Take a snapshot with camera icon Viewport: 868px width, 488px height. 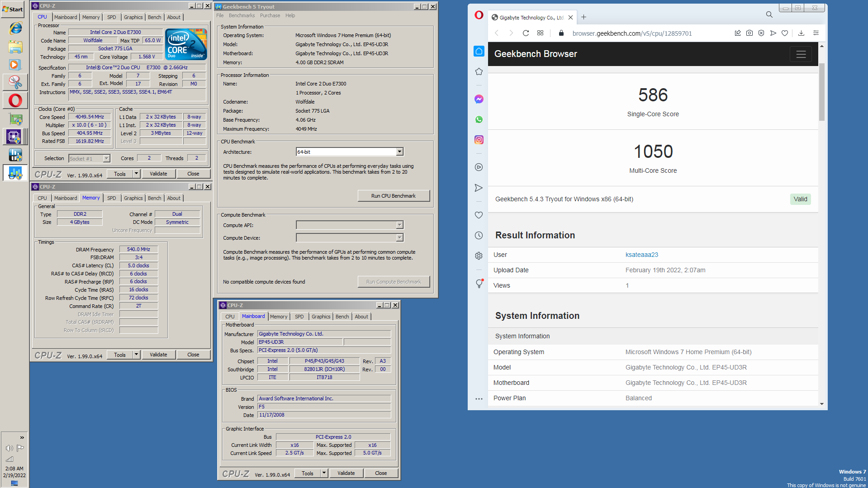pyautogui.click(x=749, y=33)
